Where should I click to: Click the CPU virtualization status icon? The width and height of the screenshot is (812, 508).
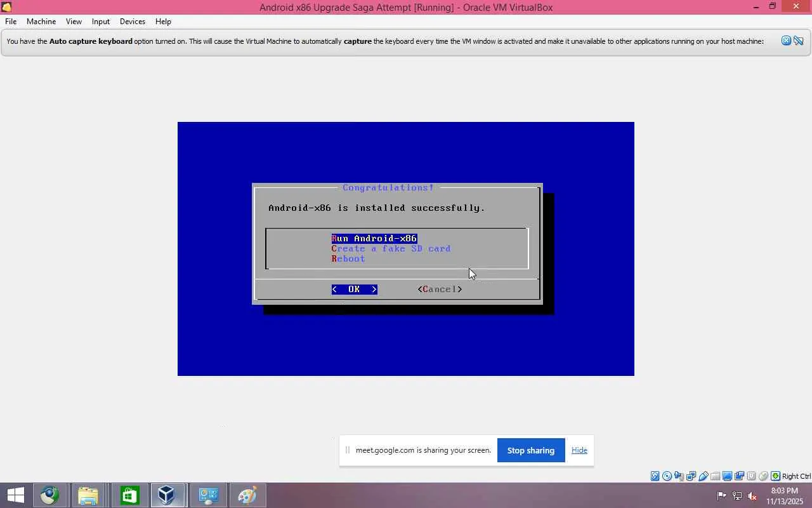752,476
